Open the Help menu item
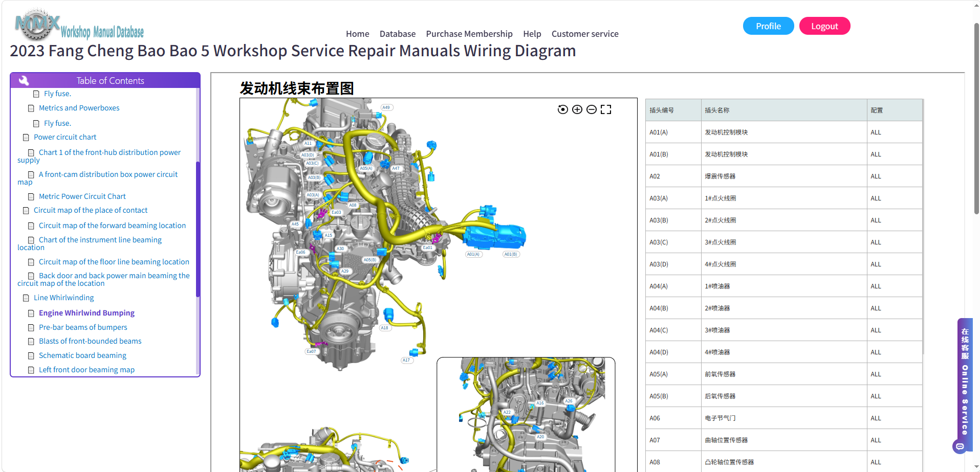This screenshot has width=980, height=472. (532, 34)
